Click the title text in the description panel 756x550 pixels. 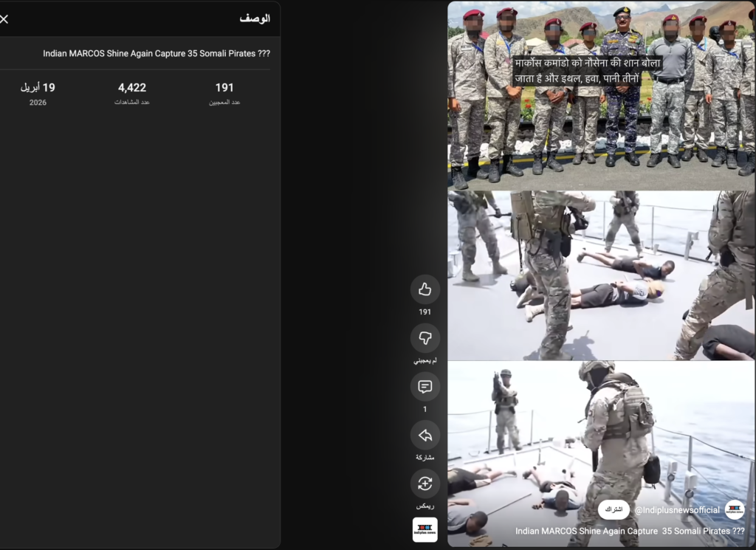coord(157,54)
